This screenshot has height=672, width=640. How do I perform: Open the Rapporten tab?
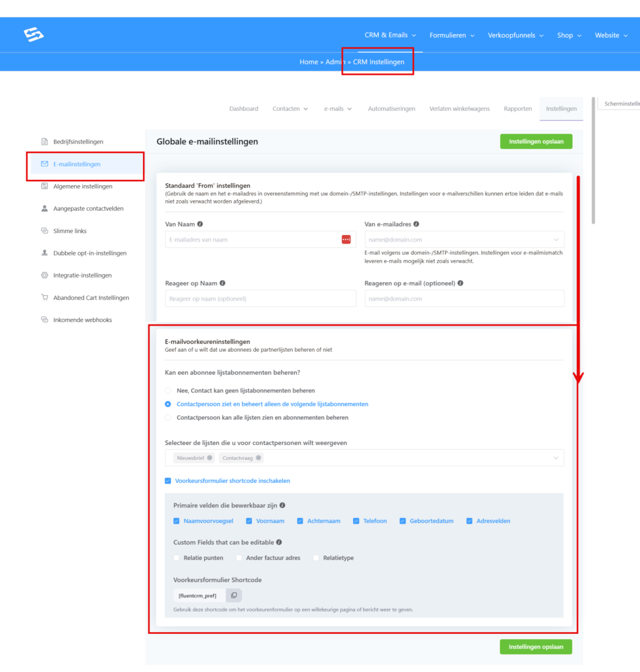click(517, 109)
